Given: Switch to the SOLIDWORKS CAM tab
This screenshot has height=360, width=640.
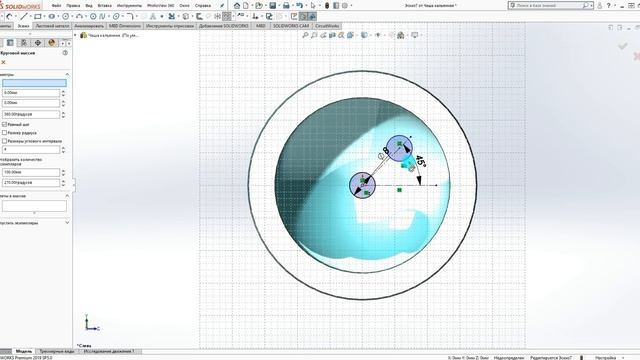Looking at the screenshot, I should pos(291,26).
